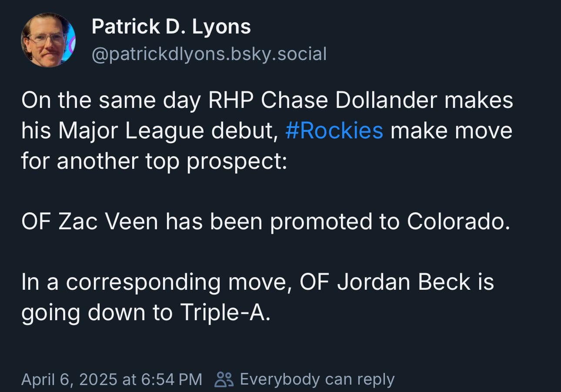
Task: Click the reply settings text Everybody can reply
Action: (317, 379)
